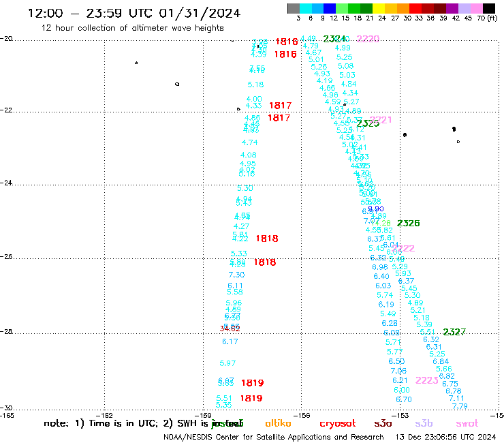Click the yellow swatch in the wave height scale
504x443 pixels.
(x=379, y=8)
